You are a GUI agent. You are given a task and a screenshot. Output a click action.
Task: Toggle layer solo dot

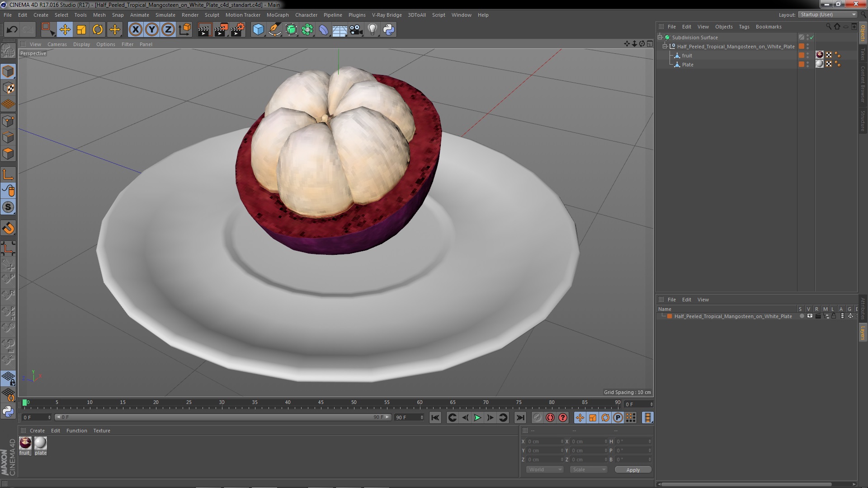point(802,316)
